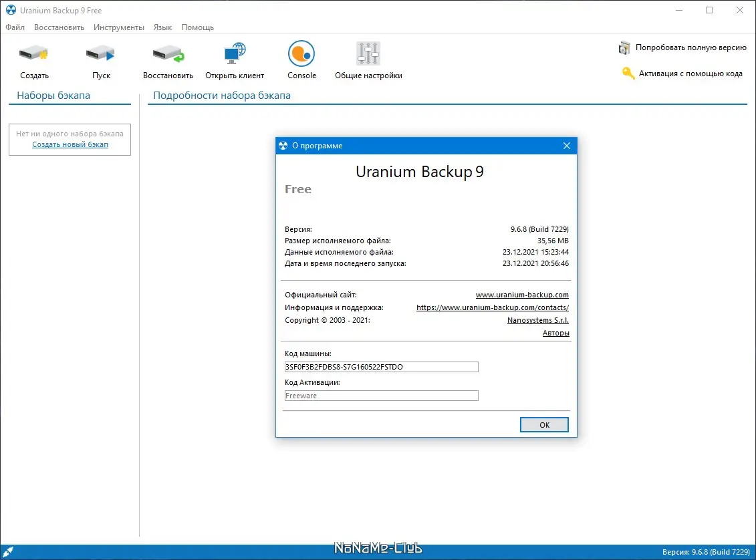Open the uranium-backup.com/contacts/ support link
The image size is (756, 560).
click(492, 307)
